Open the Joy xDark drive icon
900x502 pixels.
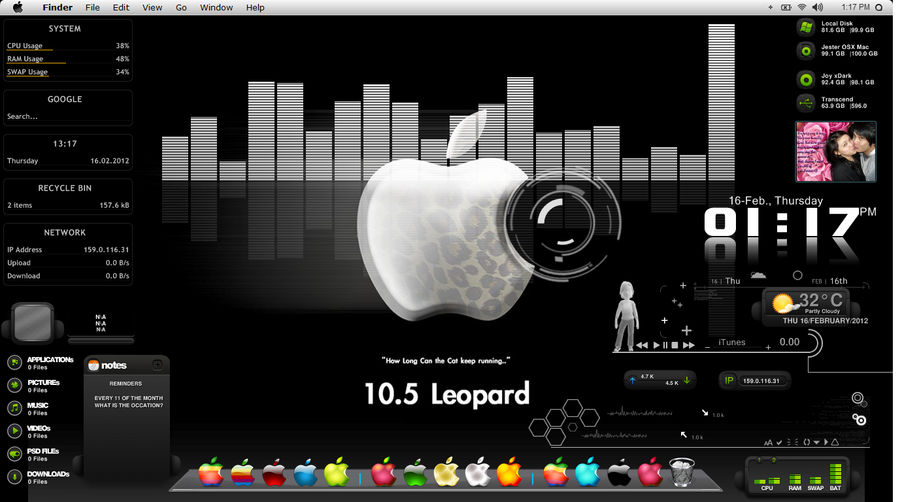point(806,79)
